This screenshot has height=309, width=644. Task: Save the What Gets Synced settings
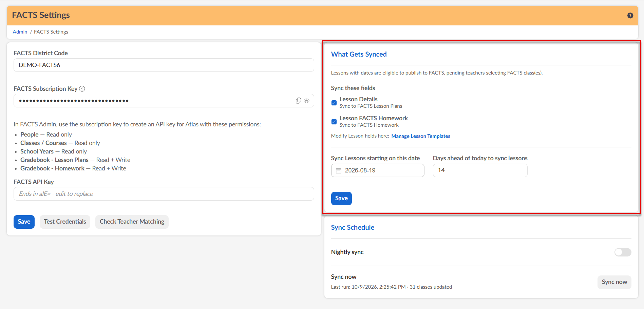pos(341,198)
